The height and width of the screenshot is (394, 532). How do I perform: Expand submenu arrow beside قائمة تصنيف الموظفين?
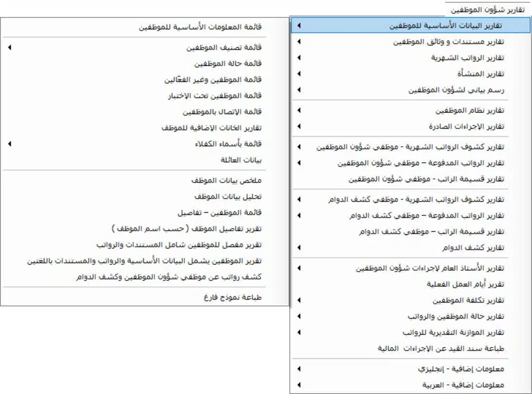point(9,48)
